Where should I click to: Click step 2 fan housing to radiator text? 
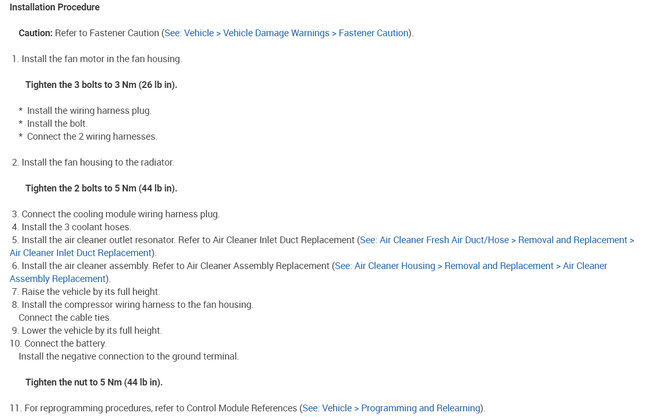coord(97,162)
